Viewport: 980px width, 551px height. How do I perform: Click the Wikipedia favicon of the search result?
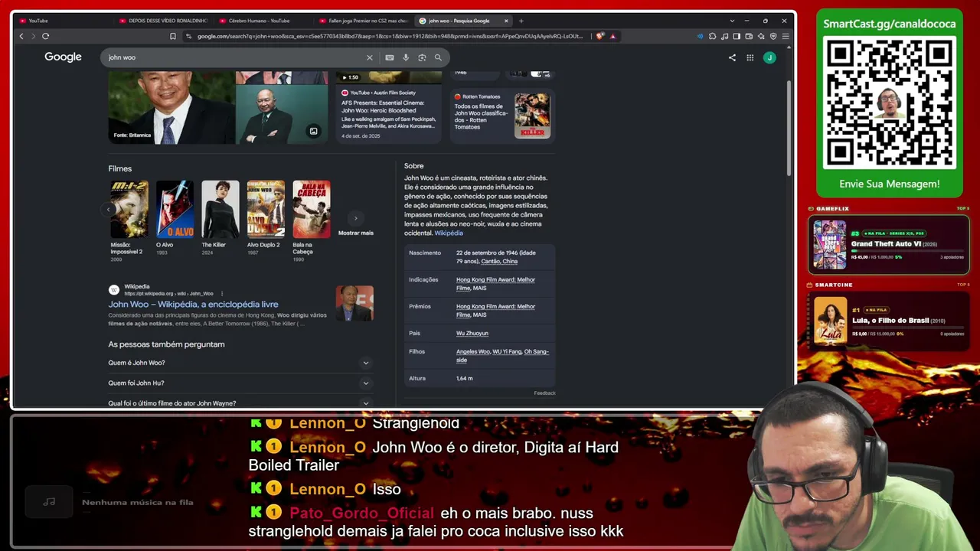coord(114,290)
